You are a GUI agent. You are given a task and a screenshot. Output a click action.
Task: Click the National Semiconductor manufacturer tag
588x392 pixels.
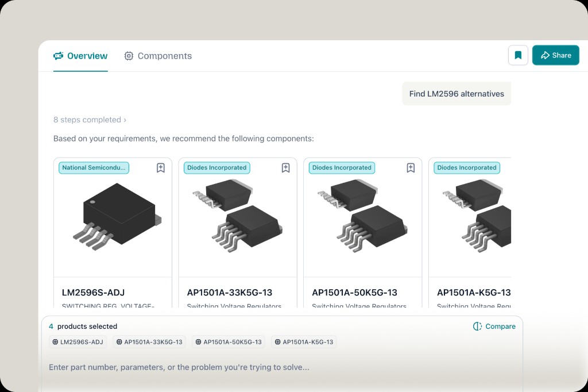pyautogui.click(x=94, y=168)
